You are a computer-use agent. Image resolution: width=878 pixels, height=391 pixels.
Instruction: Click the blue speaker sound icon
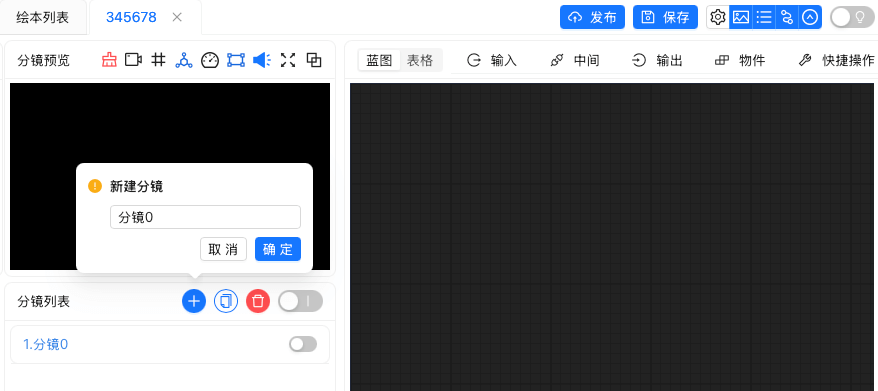point(261,60)
